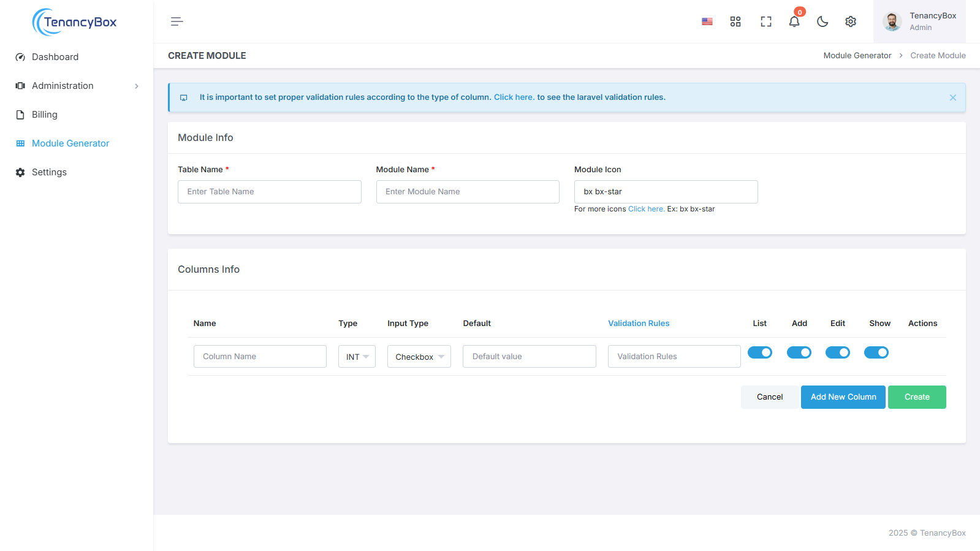Open the INT type dropdown
The width and height of the screenshot is (980, 551).
[357, 357]
